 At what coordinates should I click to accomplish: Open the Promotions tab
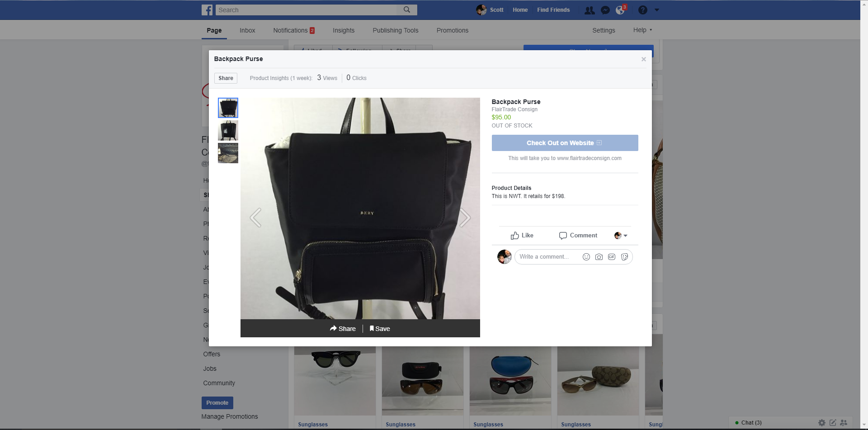(453, 30)
